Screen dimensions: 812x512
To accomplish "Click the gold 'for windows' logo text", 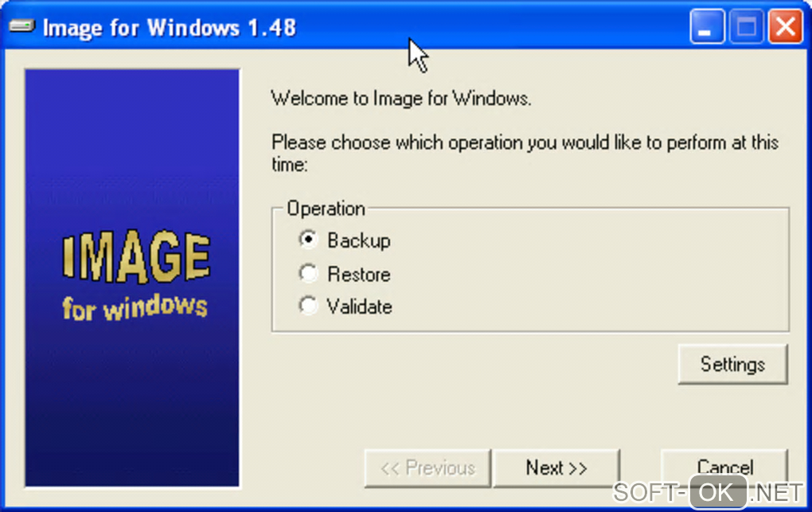I will click(x=135, y=307).
